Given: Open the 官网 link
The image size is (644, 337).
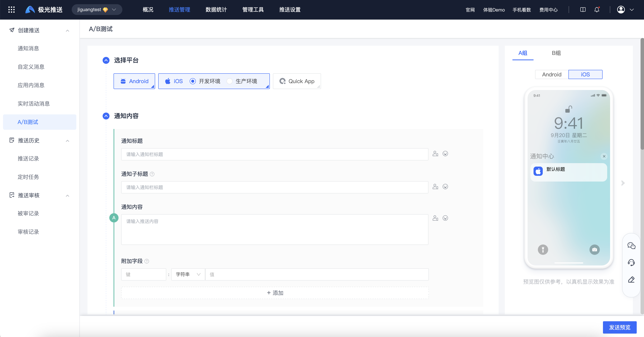Looking at the screenshot, I should point(470,10).
